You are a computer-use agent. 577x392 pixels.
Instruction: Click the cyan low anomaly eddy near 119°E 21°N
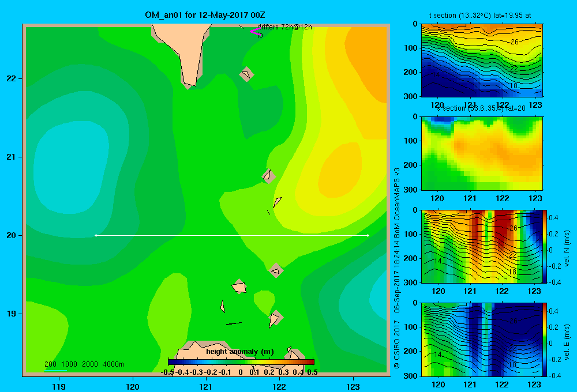(72, 167)
